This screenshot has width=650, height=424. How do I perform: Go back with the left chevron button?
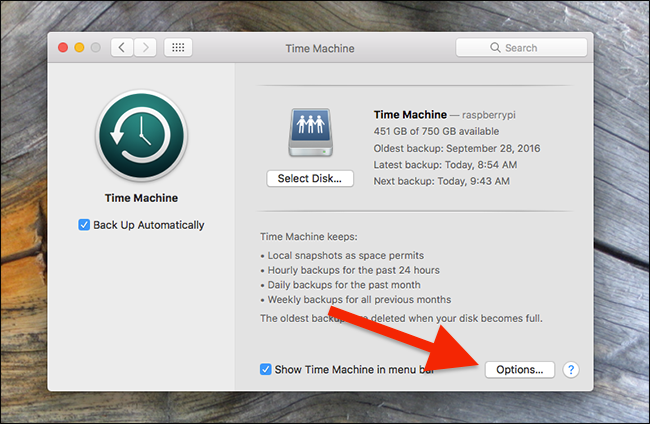(x=122, y=48)
